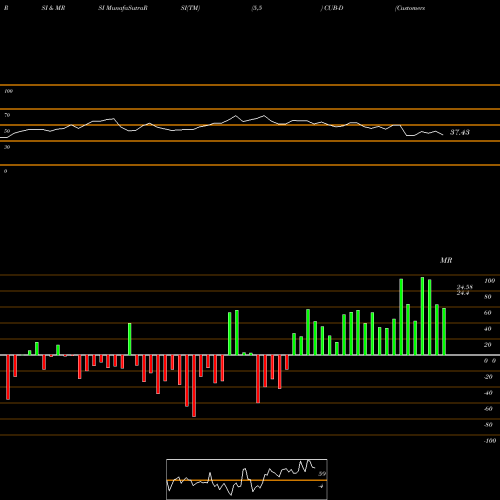500x500 pixels.
Task: Click the RSI axis label 50
Action: point(7,131)
